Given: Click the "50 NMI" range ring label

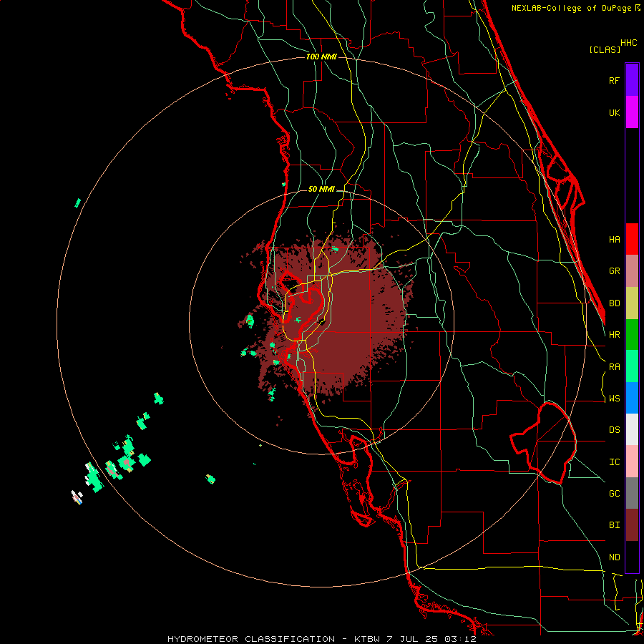Looking at the screenshot, I should 321,189.
